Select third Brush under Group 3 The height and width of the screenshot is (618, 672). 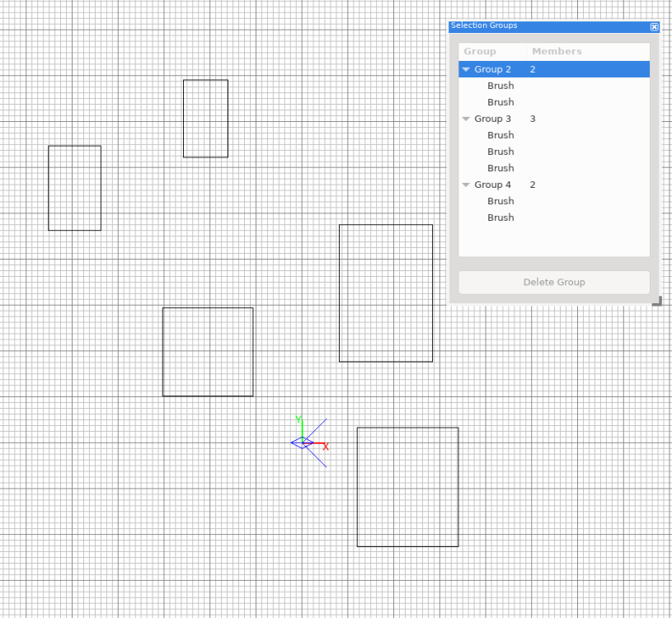coord(500,168)
